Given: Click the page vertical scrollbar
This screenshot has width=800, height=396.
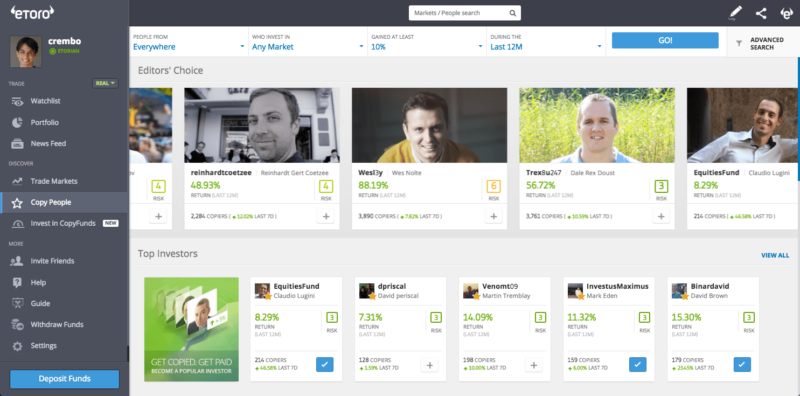Looking at the screenshot, I should pos(798,119).
